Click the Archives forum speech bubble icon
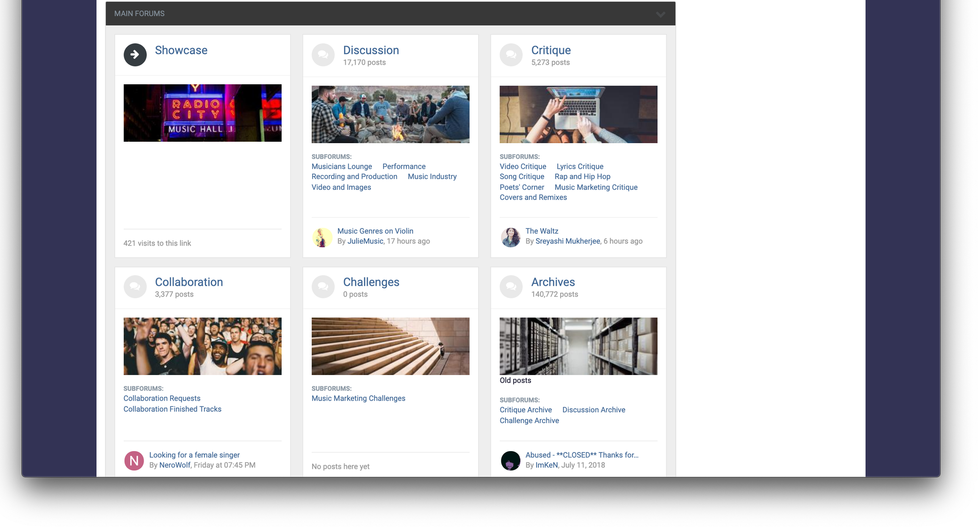The image size is (980, 530). 511,287
